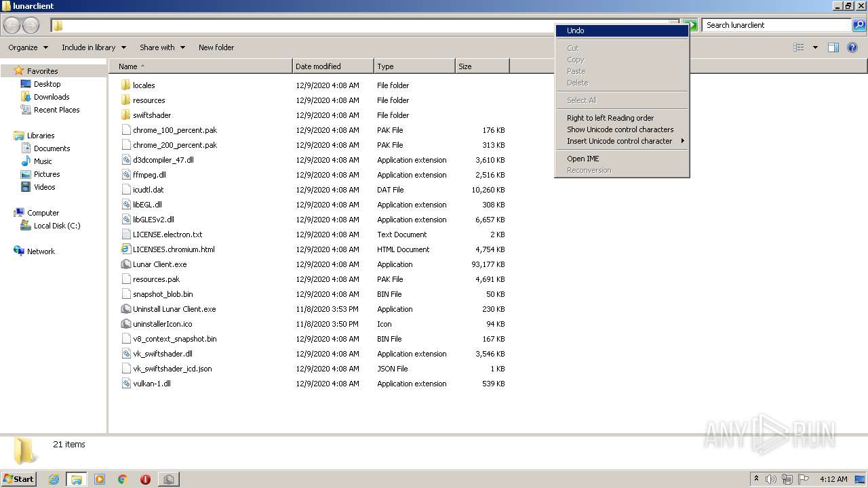868x488 pixels.
Task: Show hidden tray icons arrow
Action: pos(756,479)
